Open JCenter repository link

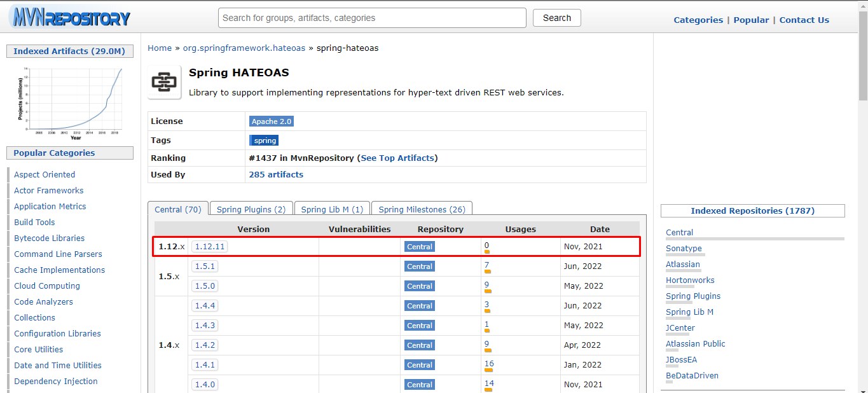(680, 328)
